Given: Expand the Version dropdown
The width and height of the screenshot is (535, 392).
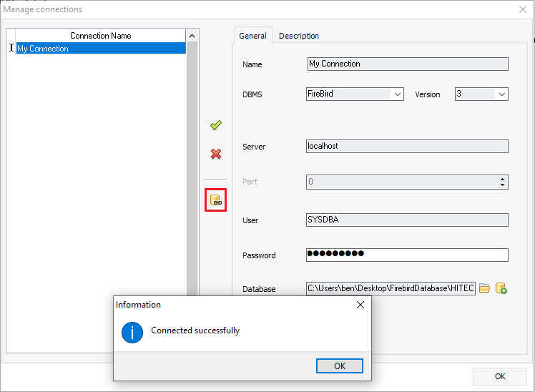Looking at the screenshot, I should click(502, 94).
